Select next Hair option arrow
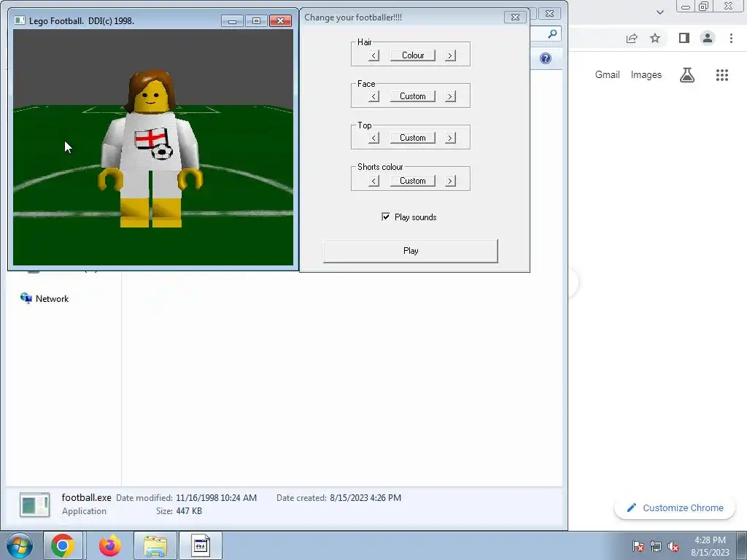The image size is (747, 560). [x=450, y=55]
